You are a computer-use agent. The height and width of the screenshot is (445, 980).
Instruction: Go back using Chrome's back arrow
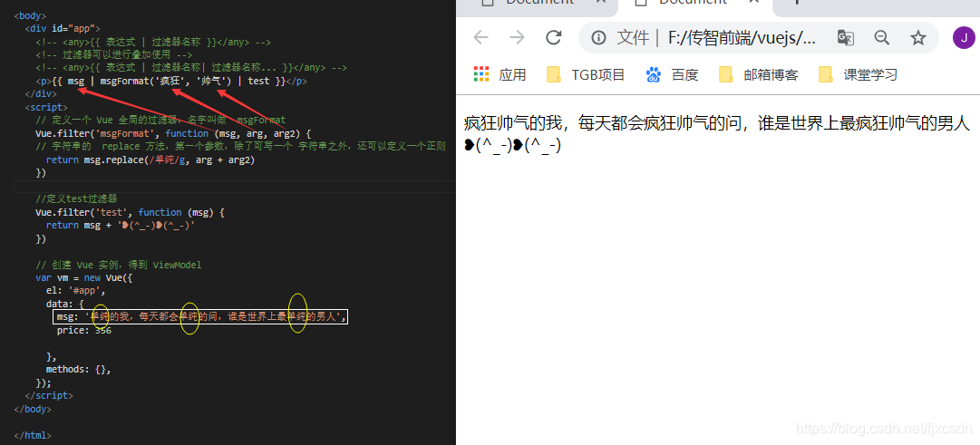480,37
